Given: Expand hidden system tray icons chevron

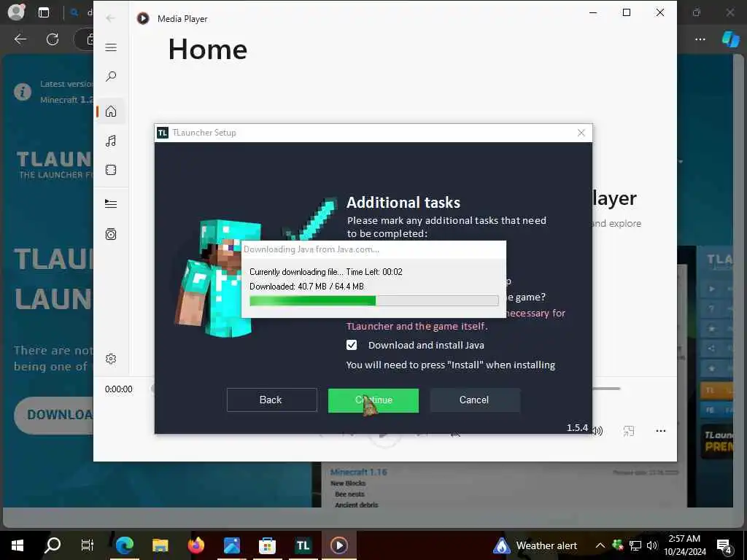Looking at the screenshot, I should point(600,545).
